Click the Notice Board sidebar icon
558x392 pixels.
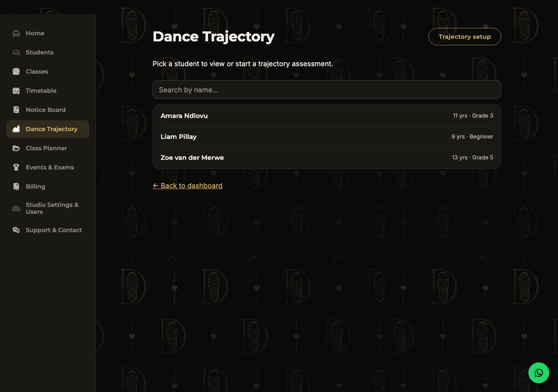[x=16, y=110]
